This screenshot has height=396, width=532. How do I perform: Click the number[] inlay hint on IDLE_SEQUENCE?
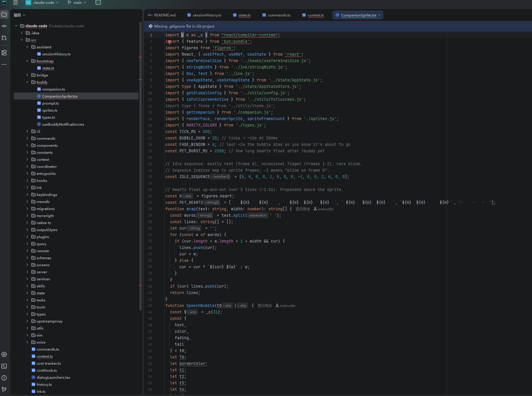221,177
